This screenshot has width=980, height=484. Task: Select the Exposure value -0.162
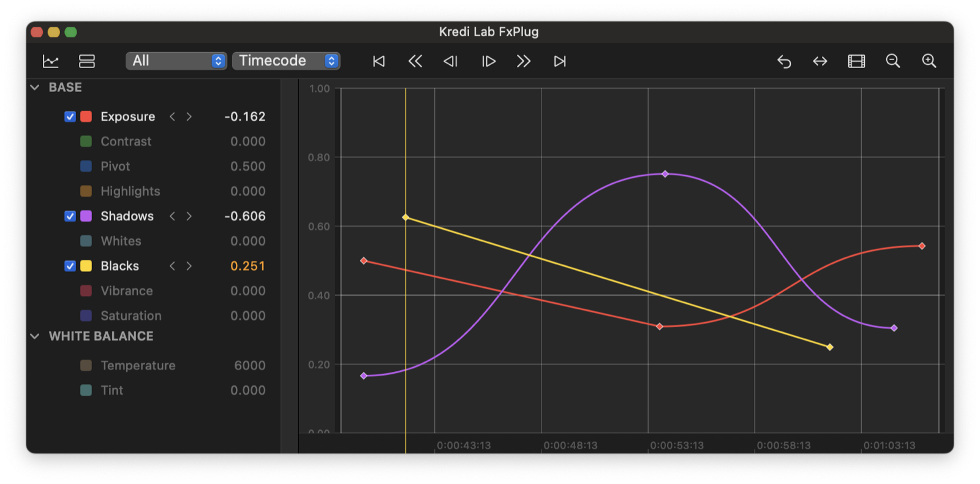pos(245,116)
